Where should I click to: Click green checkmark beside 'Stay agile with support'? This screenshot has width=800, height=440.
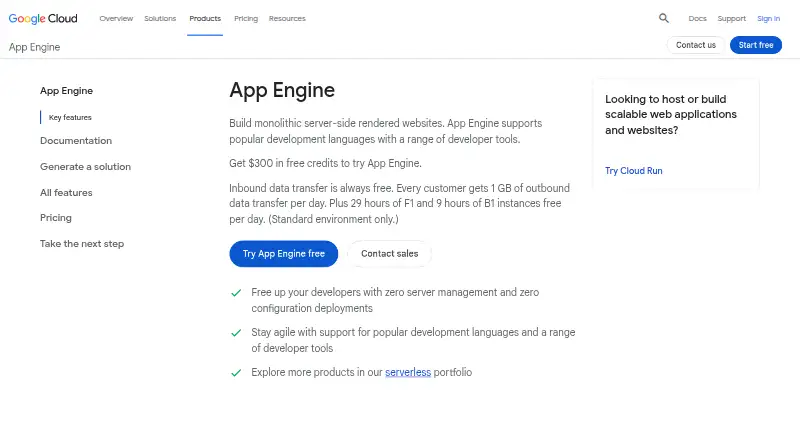236,333
